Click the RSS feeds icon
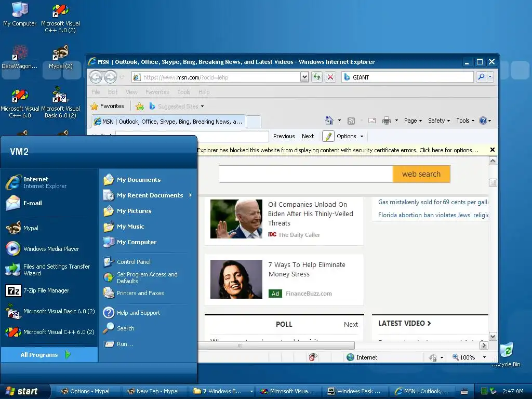The image size is (532, 399). click(x=351, y=121)
